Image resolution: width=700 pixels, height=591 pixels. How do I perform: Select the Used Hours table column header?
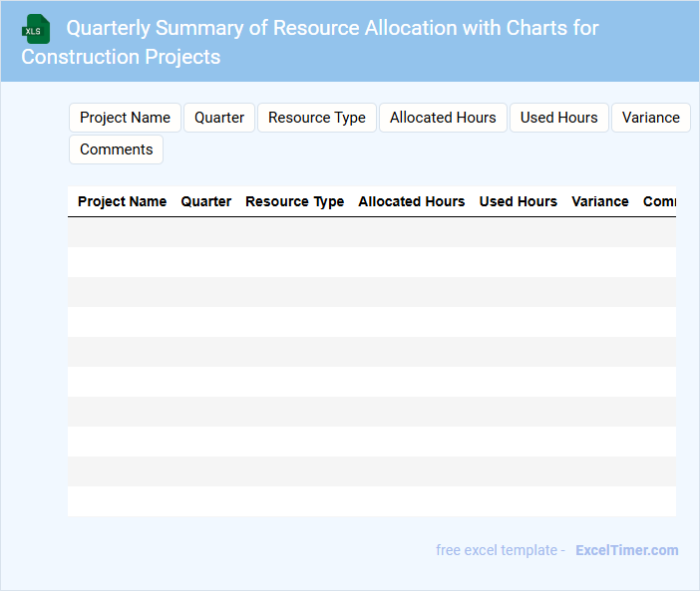pos(518,201)
